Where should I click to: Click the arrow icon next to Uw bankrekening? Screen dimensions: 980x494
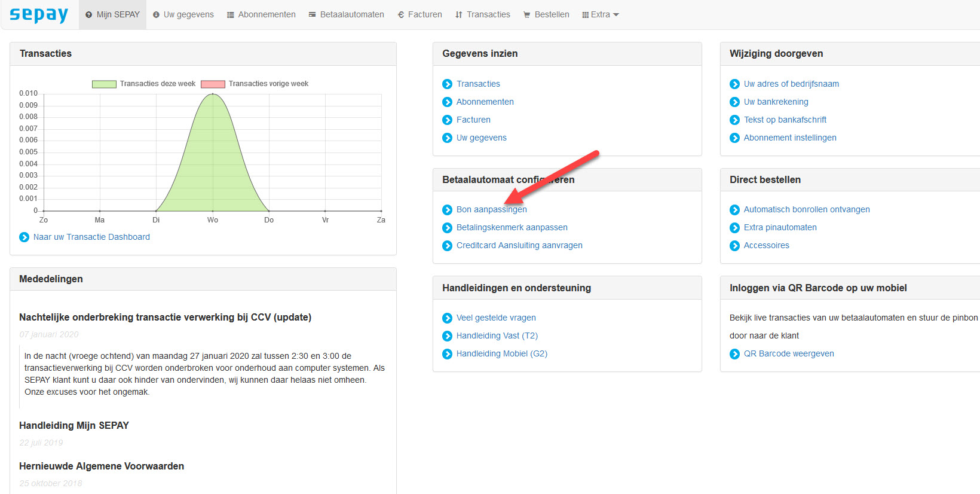[734, 102]
